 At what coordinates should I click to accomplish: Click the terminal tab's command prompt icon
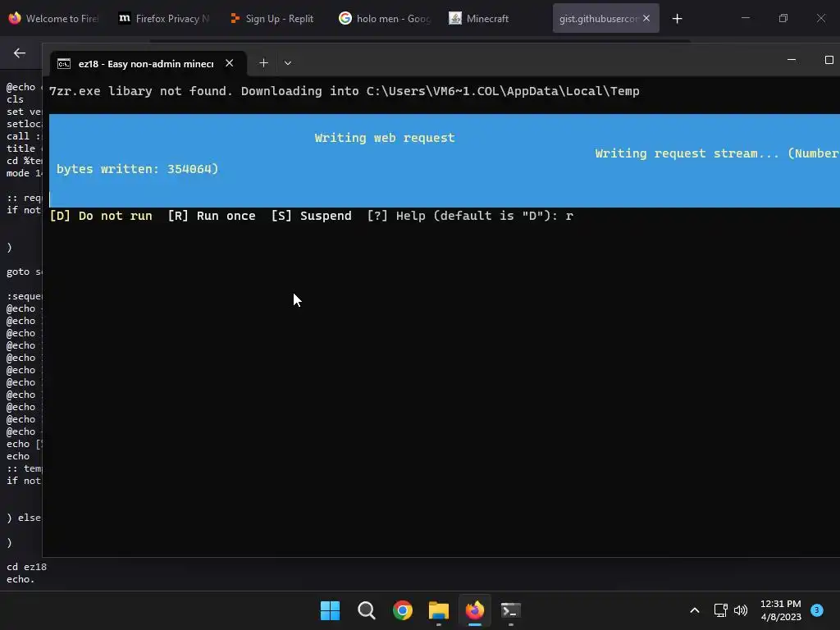coord(64,64)
